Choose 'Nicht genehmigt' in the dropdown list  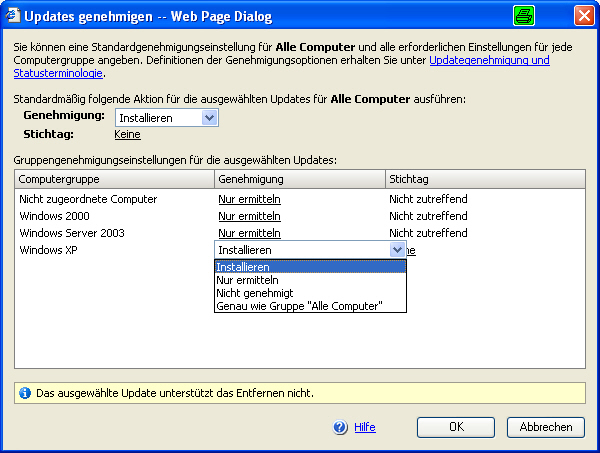coord(310,293)
